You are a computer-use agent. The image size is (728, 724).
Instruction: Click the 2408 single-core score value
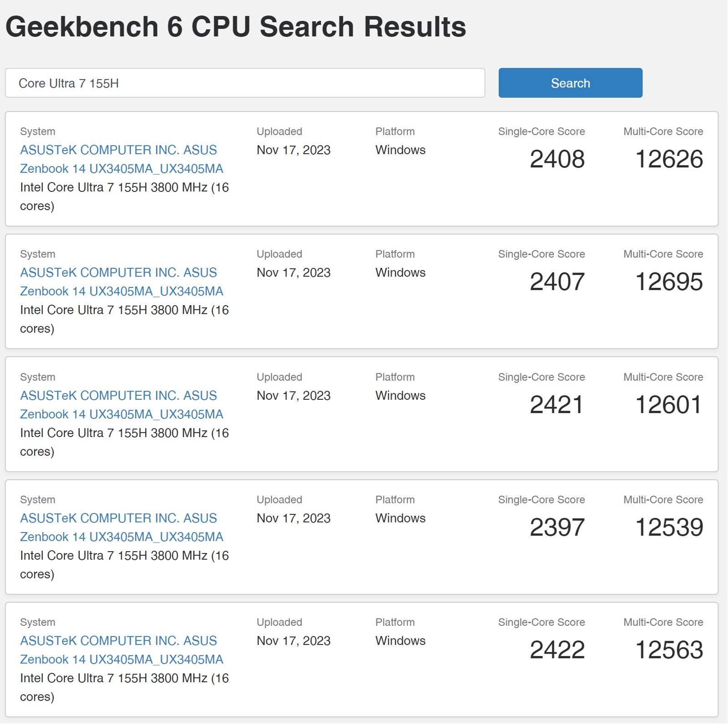click(557, 159)
